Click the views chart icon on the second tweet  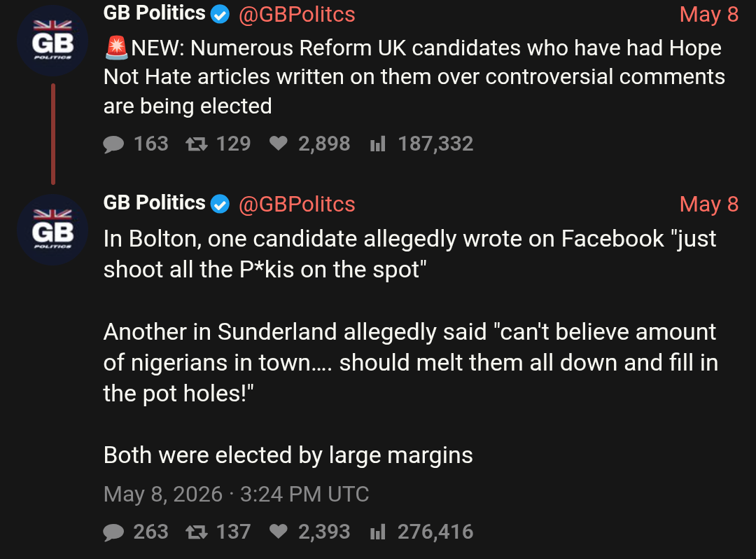[x=377, y=532]
